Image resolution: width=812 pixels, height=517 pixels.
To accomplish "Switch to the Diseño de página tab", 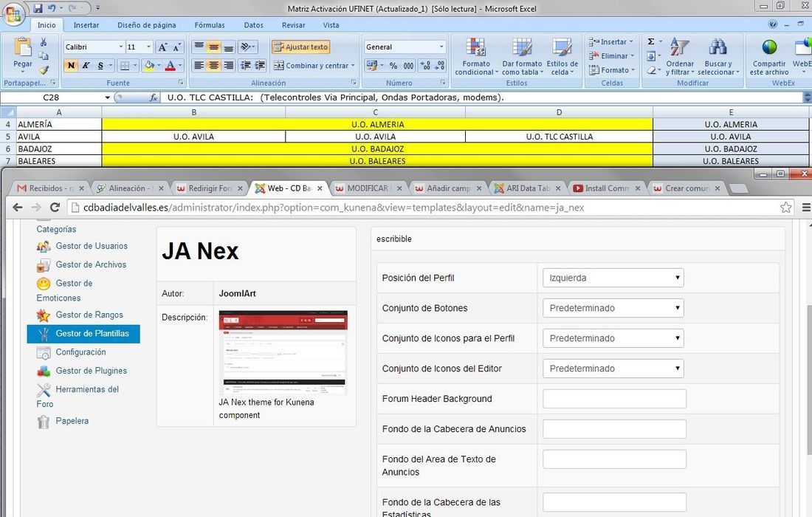I will click(147, 25).
